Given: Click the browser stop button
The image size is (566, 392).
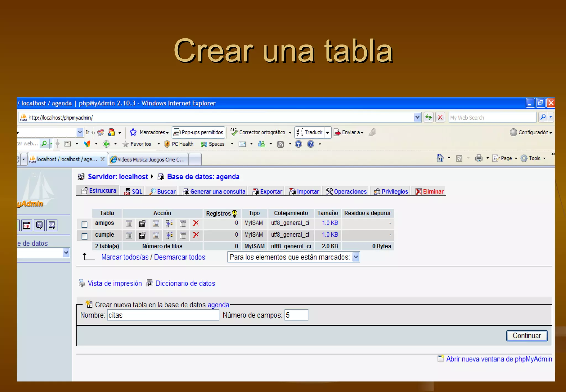Looking at the screenshot, I should point(440,117).
